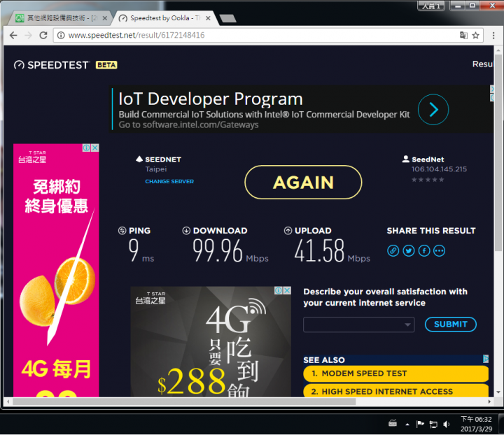
Task: Open the taskbar keyboard tray icon
Action: pyautogui.click(x=393, y=424)
